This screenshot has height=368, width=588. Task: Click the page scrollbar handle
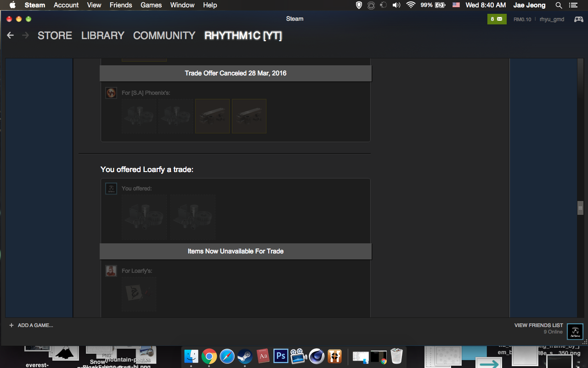click(580, 208)
